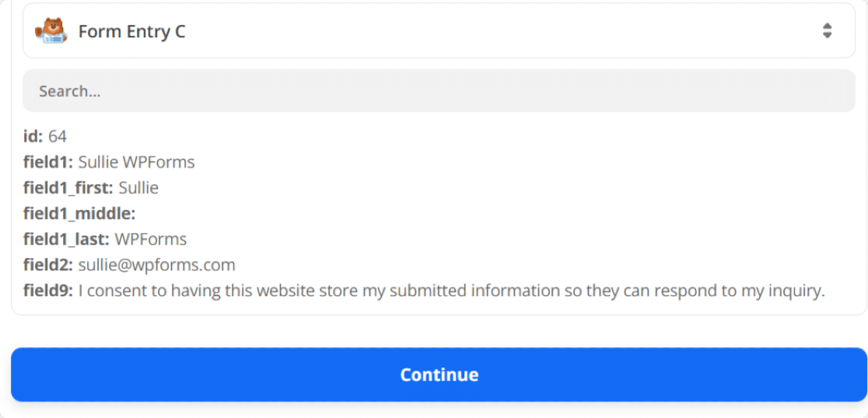Image resolution: width=868 pixels, height=418 pixels.
Task: Click the WPForms bear mascot icon
Action: pos(51,31)
